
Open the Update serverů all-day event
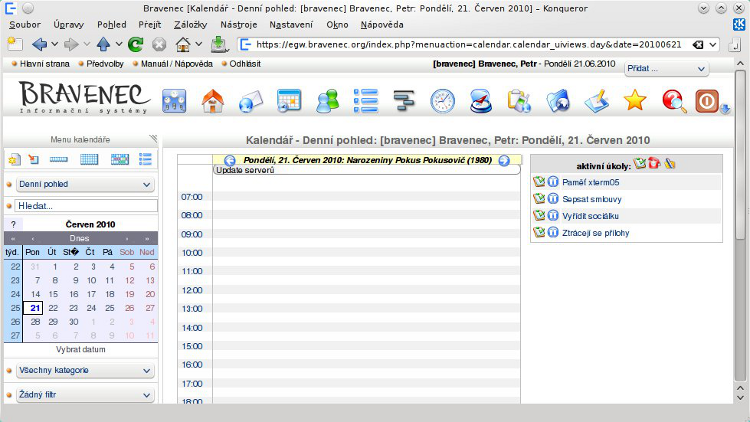(x=366, y=170)
